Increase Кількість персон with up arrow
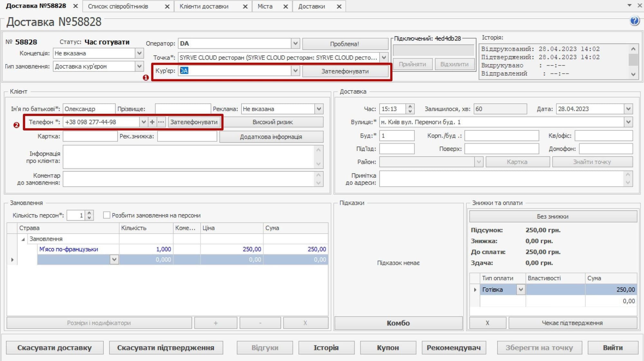Image resolution: width=644 pixels, height=361 pixels. (90, 213)
